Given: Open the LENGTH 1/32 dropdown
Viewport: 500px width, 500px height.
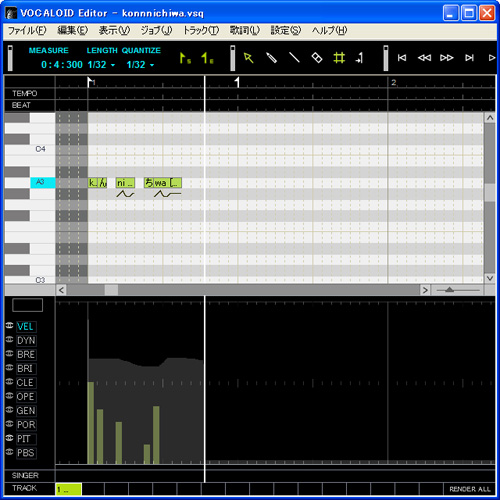Looking at the screenshot, I should click(101, 64).
